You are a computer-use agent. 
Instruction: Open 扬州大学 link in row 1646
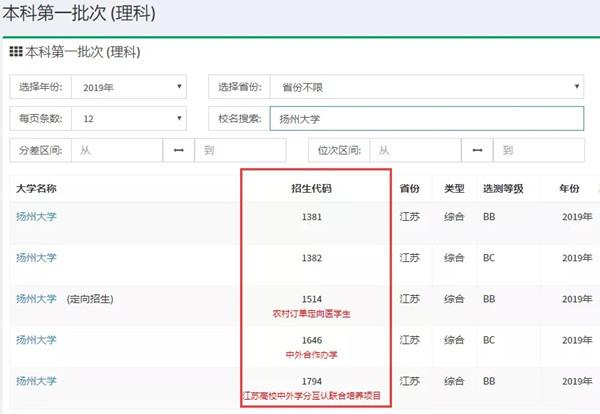coord(36,340)
